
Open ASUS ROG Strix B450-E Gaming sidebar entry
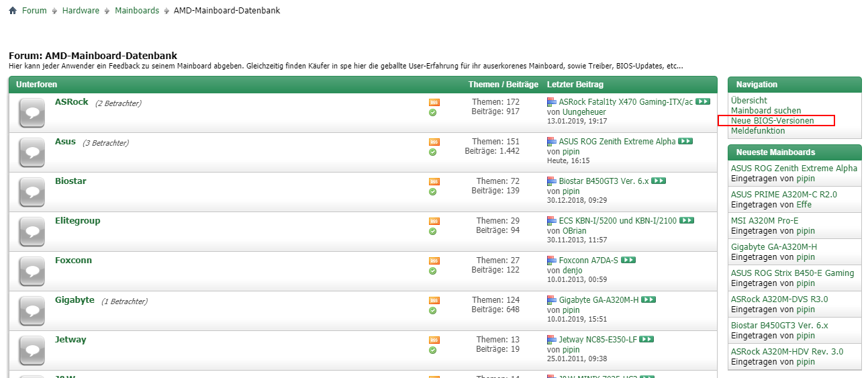click(x=793, y=273)
